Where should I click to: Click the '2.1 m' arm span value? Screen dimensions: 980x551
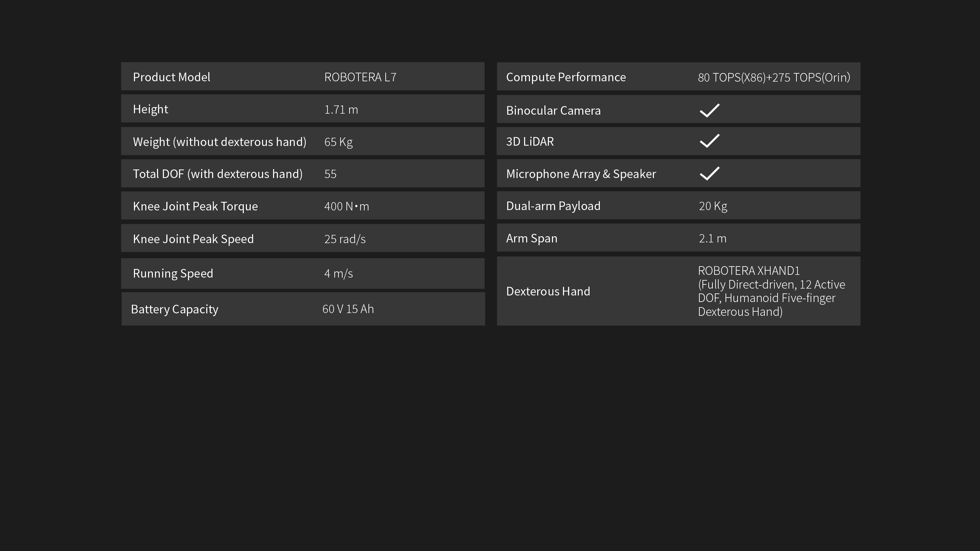tap(712, 238)
